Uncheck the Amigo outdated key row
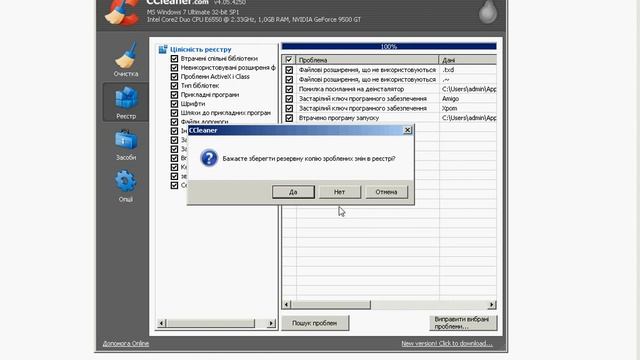 (x=289, y=99)
